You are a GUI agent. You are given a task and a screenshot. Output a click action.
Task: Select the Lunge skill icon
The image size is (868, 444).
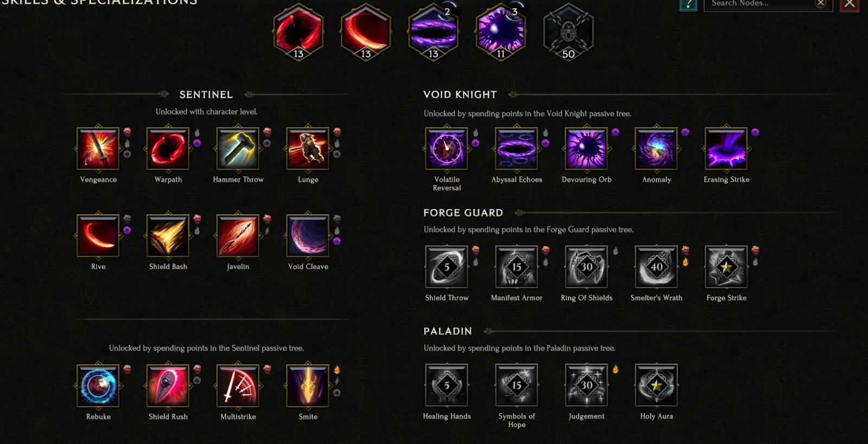click(308, 149)
